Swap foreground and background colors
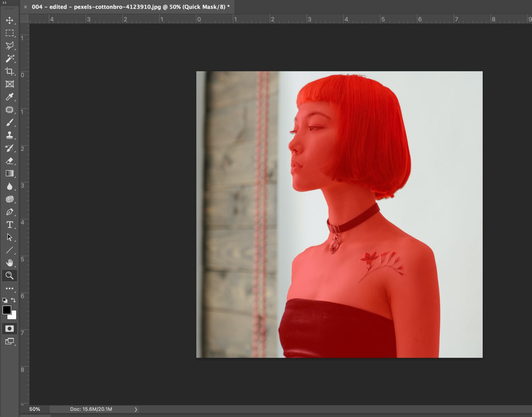The height and width of the screenshot is (417, 532). point(13,300)
